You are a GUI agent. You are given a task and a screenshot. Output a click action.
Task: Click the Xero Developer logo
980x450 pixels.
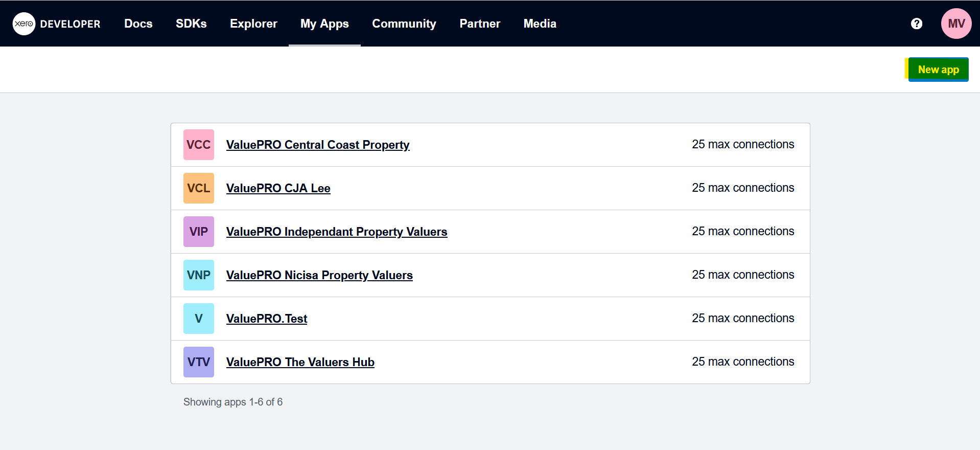pyautogui.click(x=56, y=24)
